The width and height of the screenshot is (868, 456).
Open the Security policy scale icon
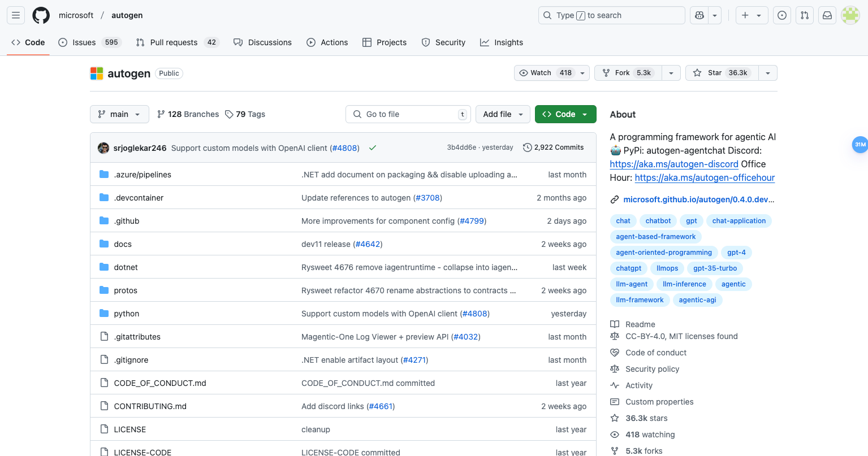click(615, 369)
